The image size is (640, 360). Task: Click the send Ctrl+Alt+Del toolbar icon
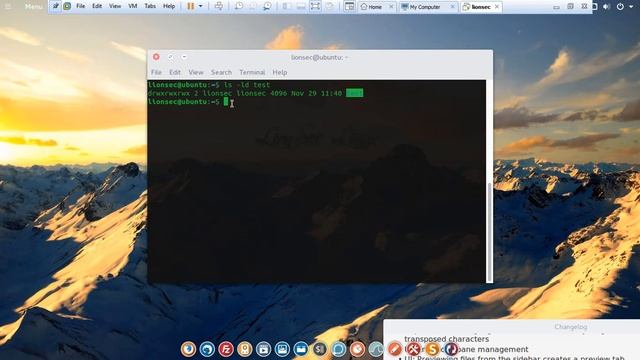(x=219, y=6)
